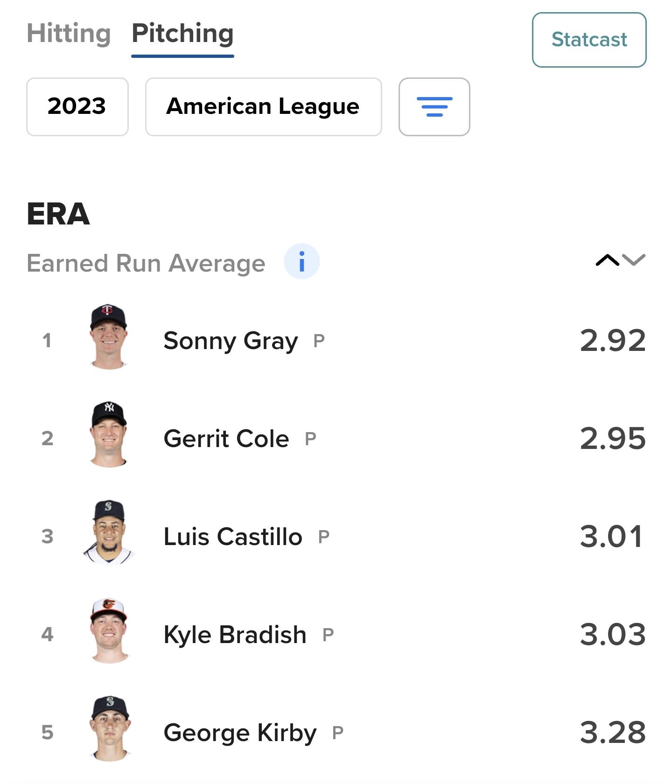Screen dimensions: 672x784
Task: Open the 2023 season dropdown
Action: (77, 107)
